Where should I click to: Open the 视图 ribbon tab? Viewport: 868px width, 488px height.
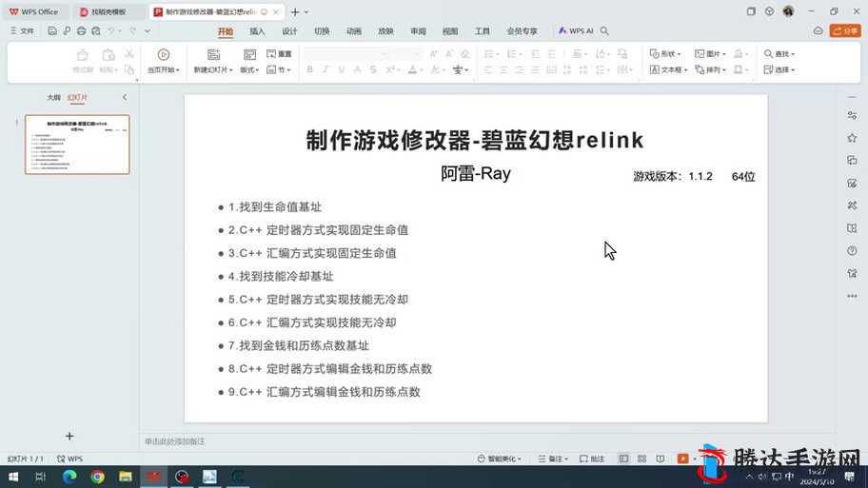coord(450,31)
